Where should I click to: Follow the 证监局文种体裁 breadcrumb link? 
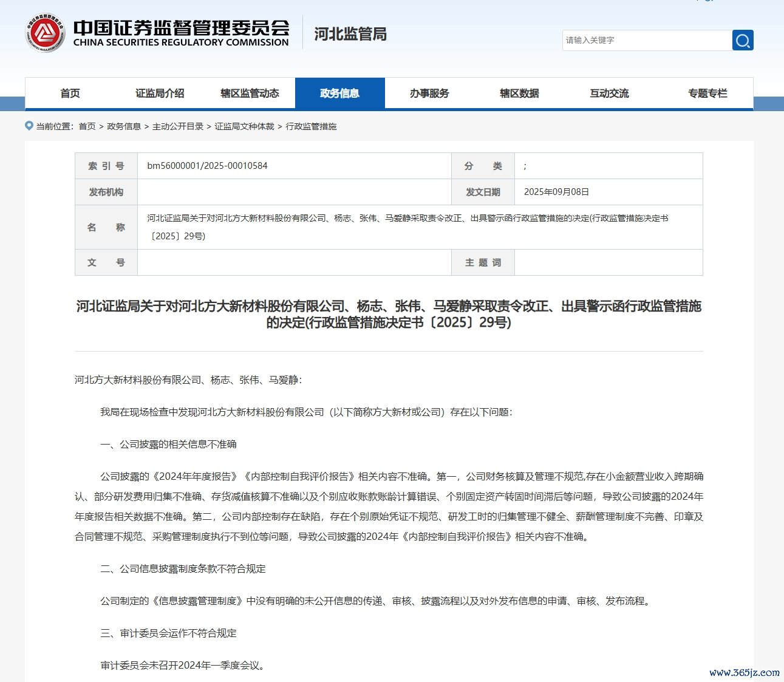pos(244,126)
